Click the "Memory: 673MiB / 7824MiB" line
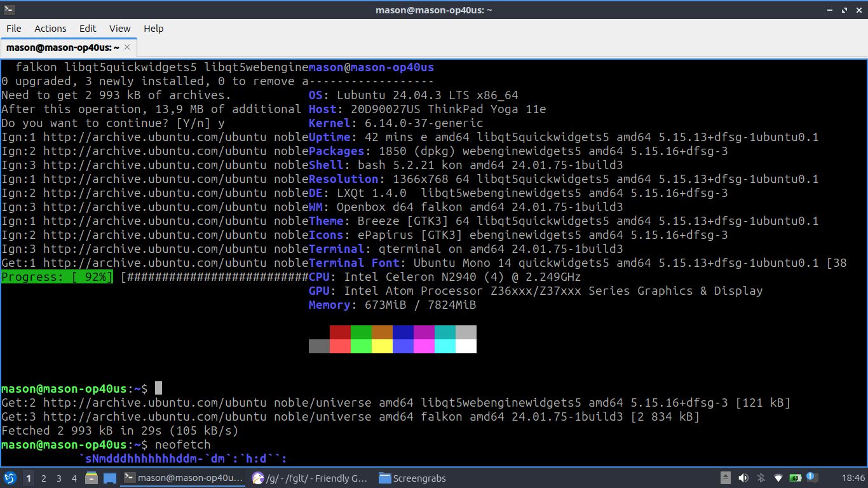Viewport: 868px width, 488px height. (x=393, y=305)
